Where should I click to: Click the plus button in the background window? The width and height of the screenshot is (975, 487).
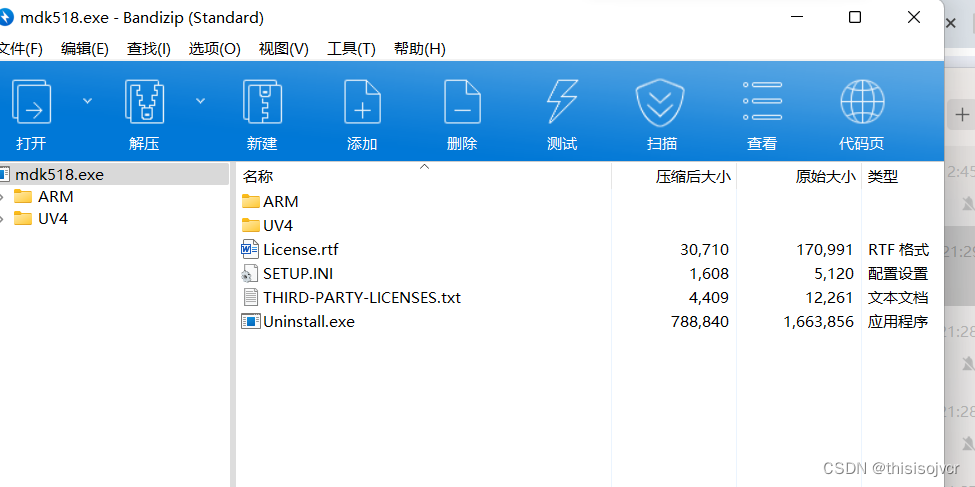[962, 114]
